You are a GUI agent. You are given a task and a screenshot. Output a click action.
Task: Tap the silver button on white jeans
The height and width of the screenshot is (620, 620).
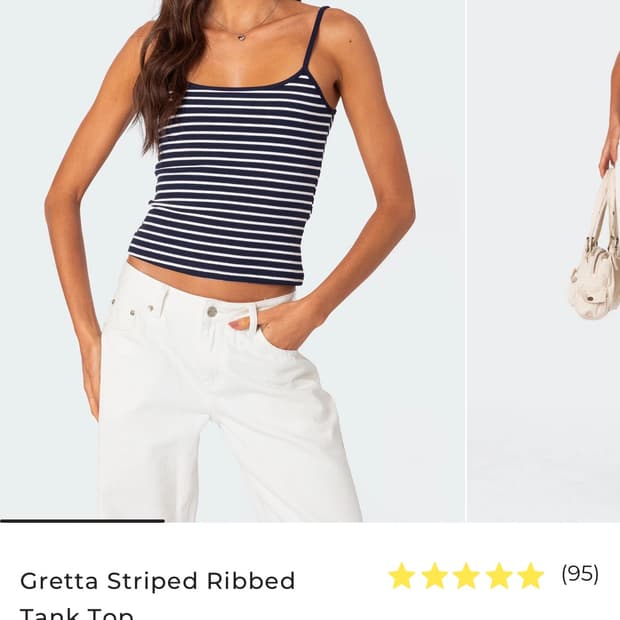coord(212,312)
